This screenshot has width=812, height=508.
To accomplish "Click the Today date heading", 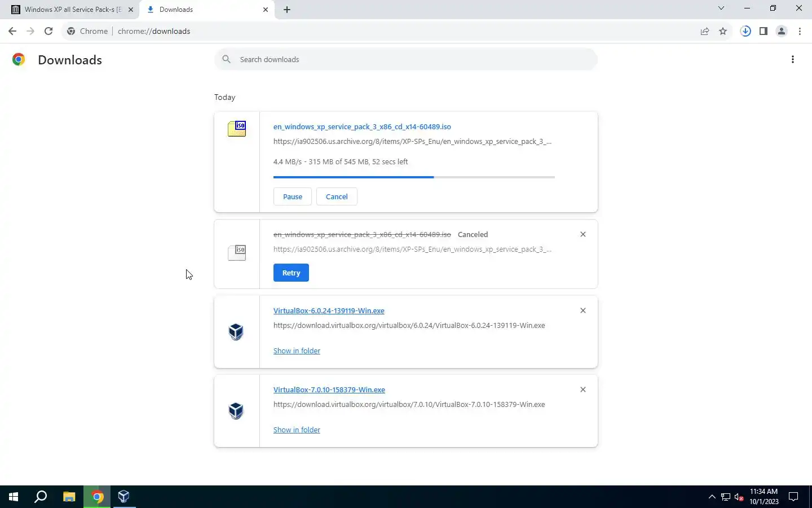I will point(224,97).
